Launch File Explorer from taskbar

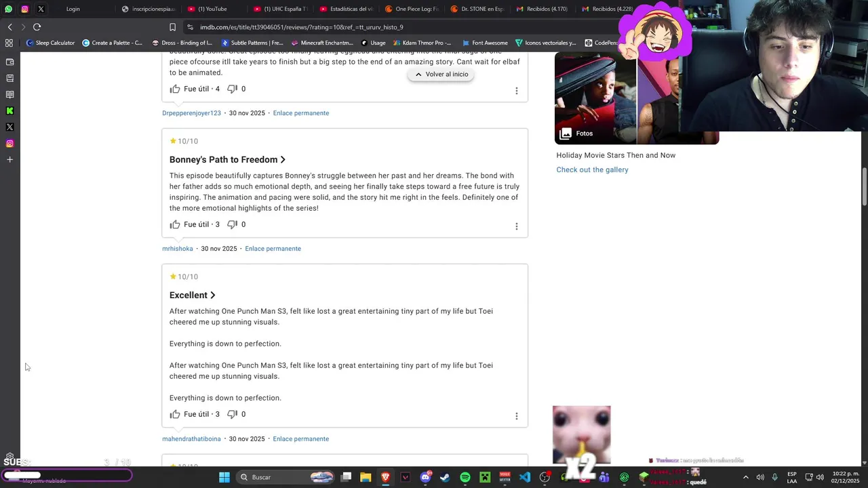click(366, 477)
